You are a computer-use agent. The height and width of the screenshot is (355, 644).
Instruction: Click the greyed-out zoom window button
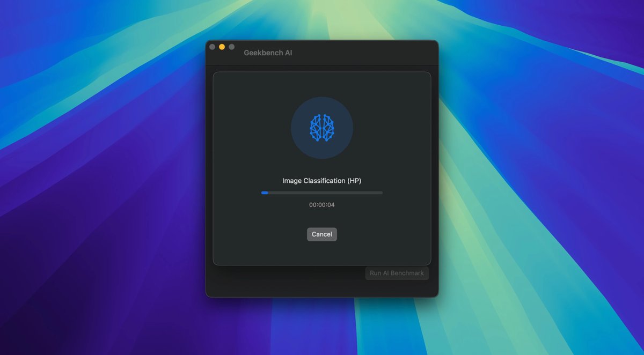pos(231,47)
